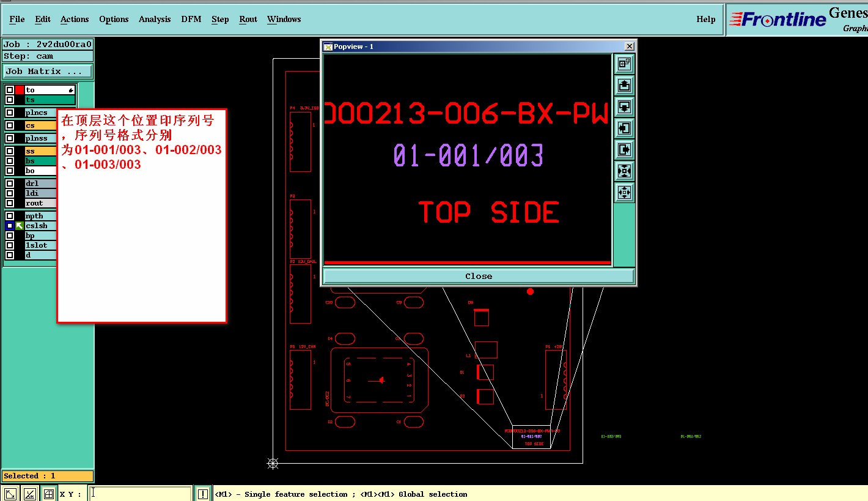Open the Actions menu

click(75, 19)
